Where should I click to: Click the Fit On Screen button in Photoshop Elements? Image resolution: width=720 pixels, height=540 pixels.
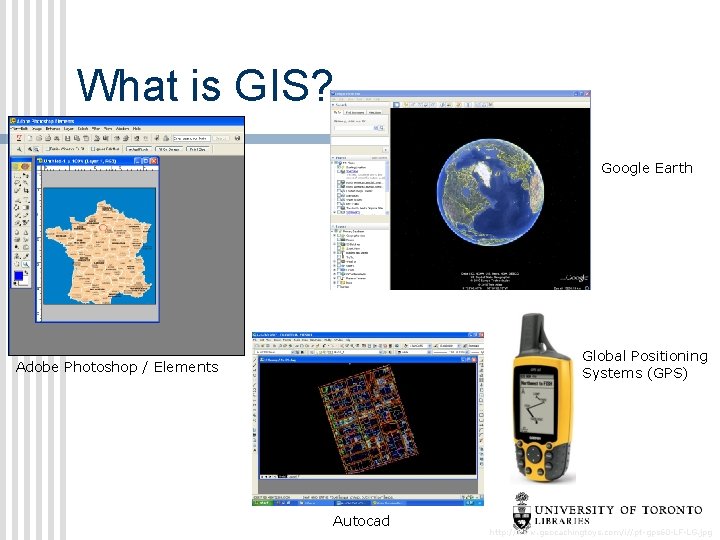(169, 149)
